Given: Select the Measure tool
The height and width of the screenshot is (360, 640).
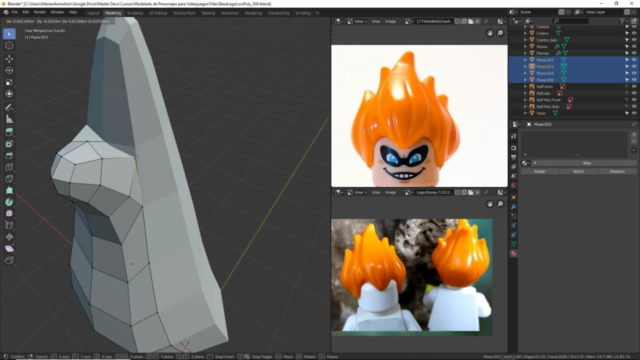Looking at the screenshot, I should point(9,120).
